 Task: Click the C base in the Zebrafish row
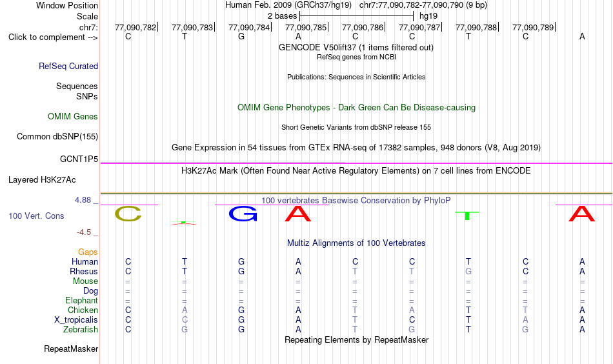128,330
